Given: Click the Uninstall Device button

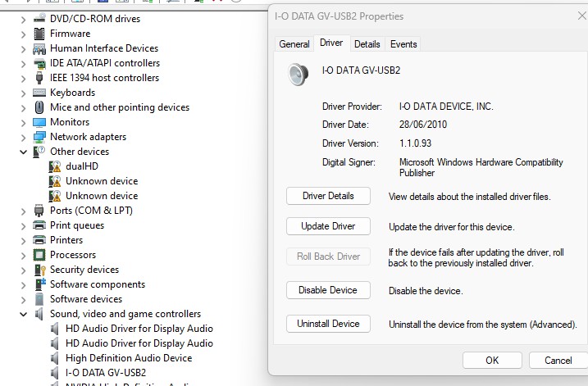Looking at the screenshot, I should 328,324.
